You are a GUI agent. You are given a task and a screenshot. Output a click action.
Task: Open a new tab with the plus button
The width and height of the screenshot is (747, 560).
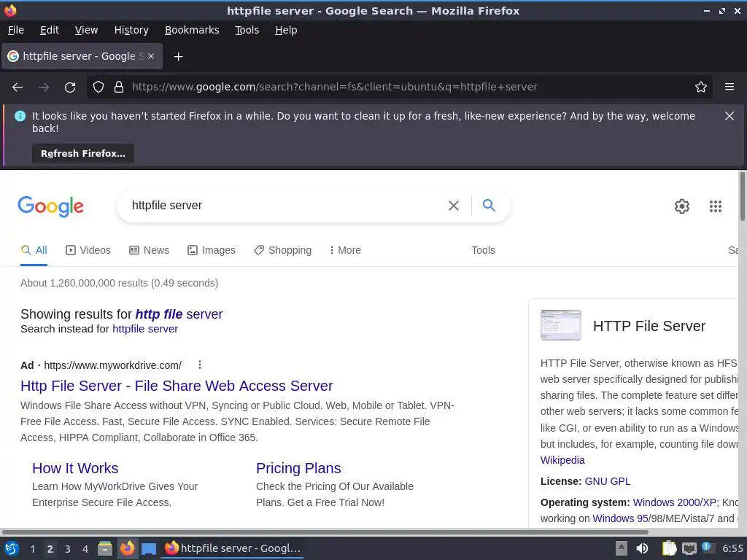[178, 57]
